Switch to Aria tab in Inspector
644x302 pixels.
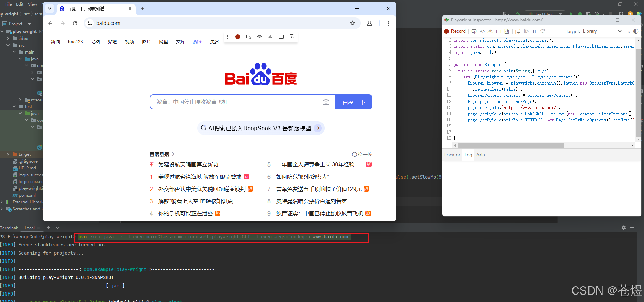coord(481,155)
